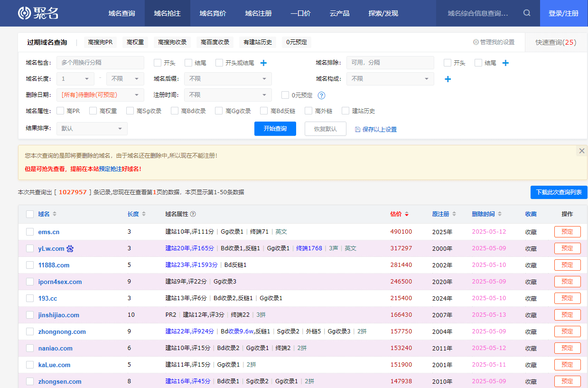The image size is (588, 388).
Task: Open the 域名长度 dropdown showing 1
Action: tap(75, 78)
